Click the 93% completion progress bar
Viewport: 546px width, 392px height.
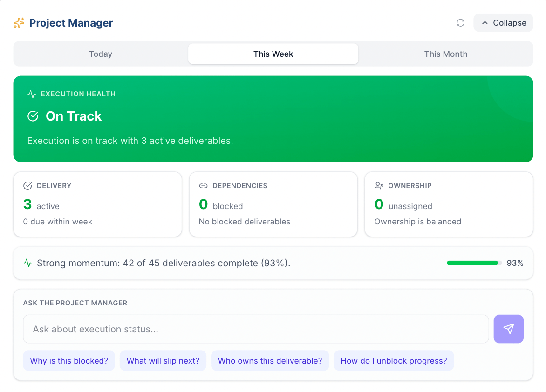point(472,263)
